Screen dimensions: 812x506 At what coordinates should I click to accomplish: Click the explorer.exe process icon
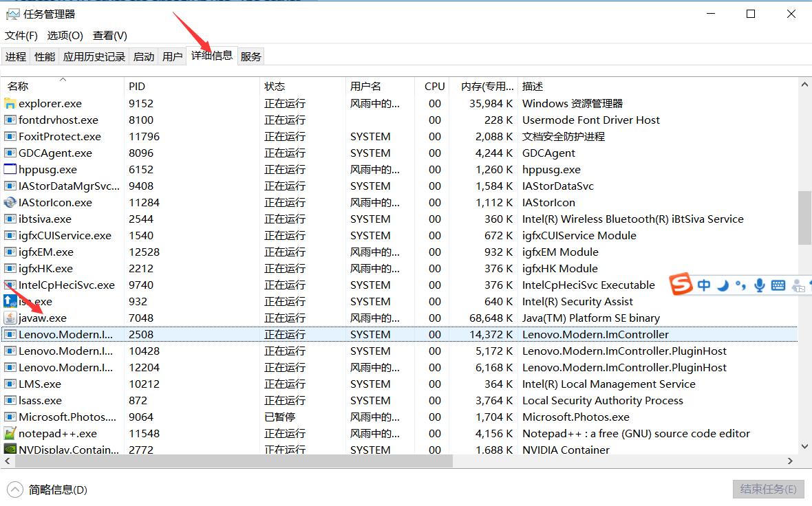[x=10, y=104]
